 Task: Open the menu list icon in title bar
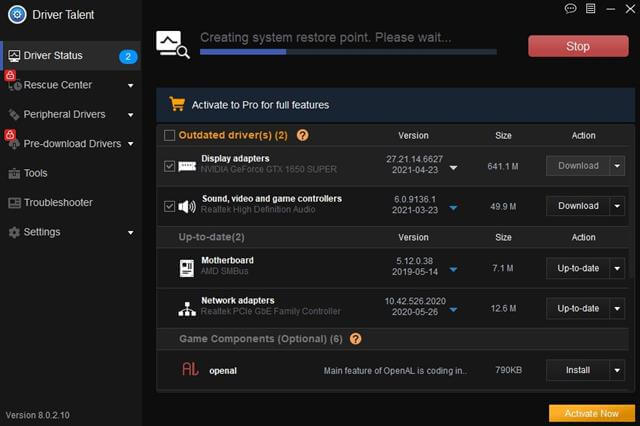(x=590, y=9)
